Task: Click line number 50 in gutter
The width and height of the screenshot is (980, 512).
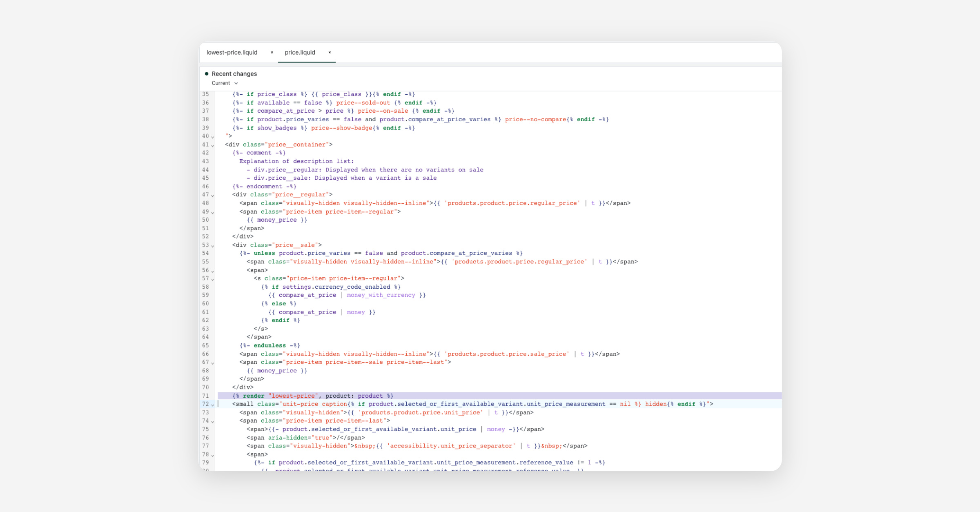Action: [x=205, y=220]
